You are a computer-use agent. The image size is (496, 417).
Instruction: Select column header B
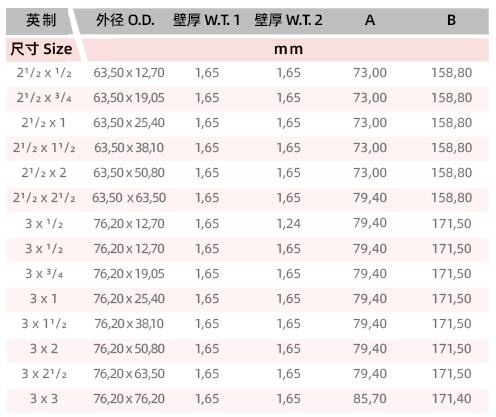[451, 20]
